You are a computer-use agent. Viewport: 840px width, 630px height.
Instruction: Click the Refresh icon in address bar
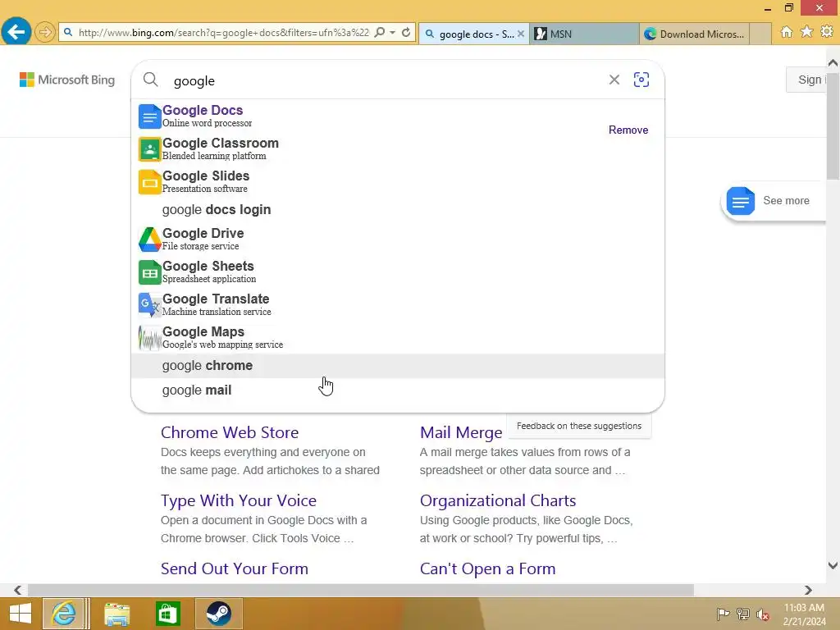(406, 33)
